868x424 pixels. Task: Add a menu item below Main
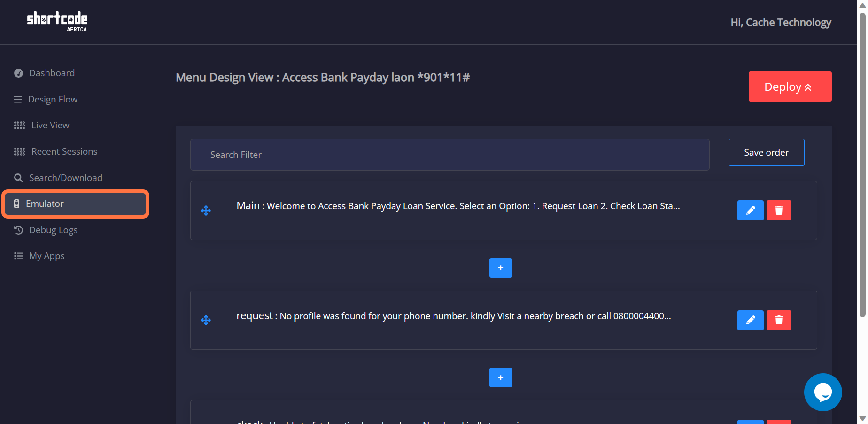[500, 268]
